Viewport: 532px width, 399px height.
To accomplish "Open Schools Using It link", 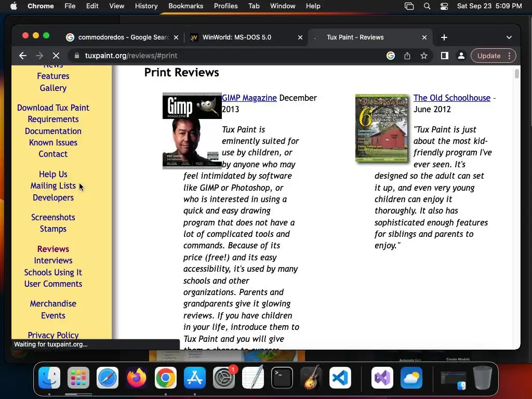I will [x=54, y=272].
